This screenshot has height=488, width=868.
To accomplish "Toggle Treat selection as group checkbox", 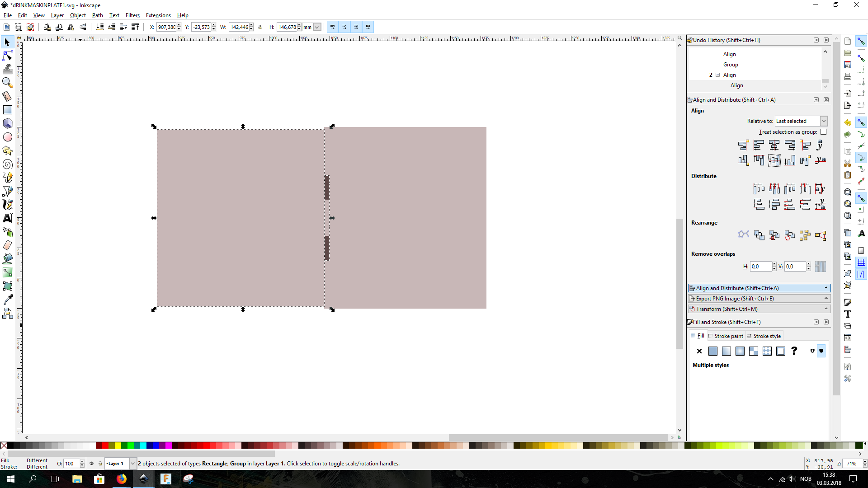I will [823, 132].
